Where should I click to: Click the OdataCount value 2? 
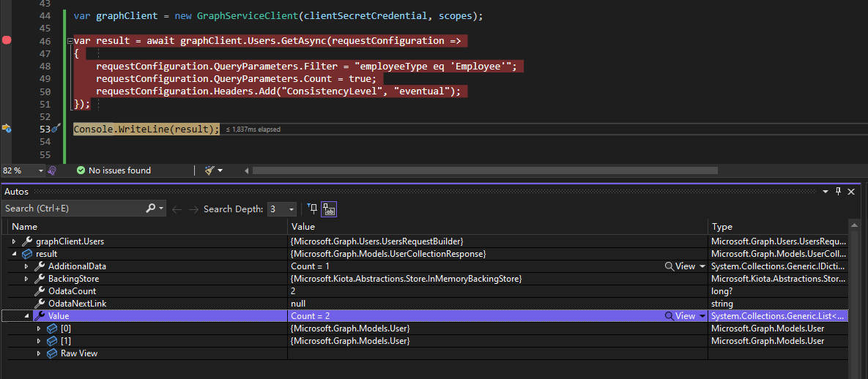click(x=292, y=291)
